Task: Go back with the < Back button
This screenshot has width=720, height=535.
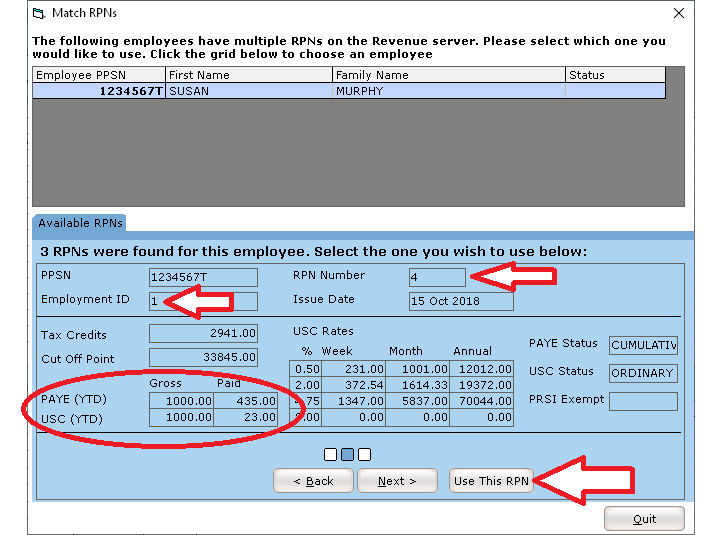Action: point(313,481)
